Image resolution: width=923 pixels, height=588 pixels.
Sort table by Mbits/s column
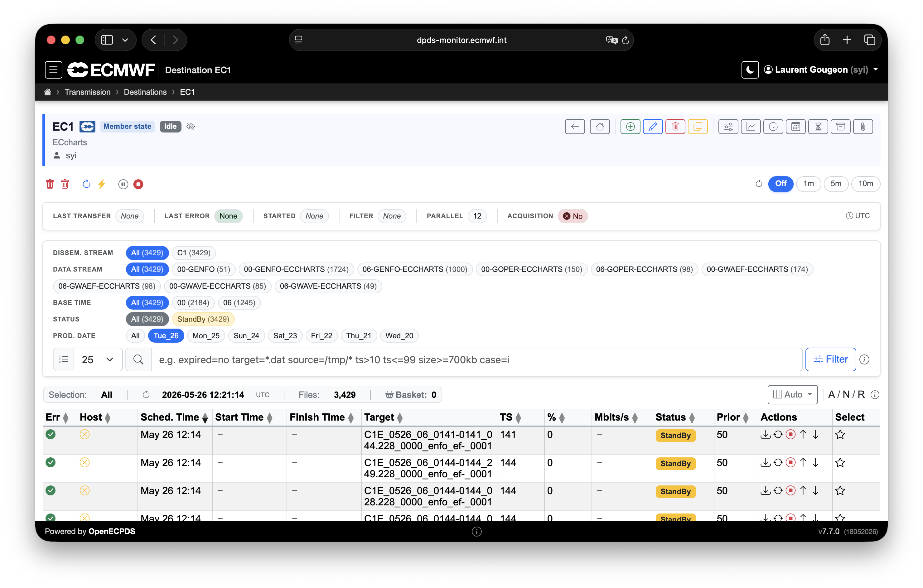[x=616, y=417]
